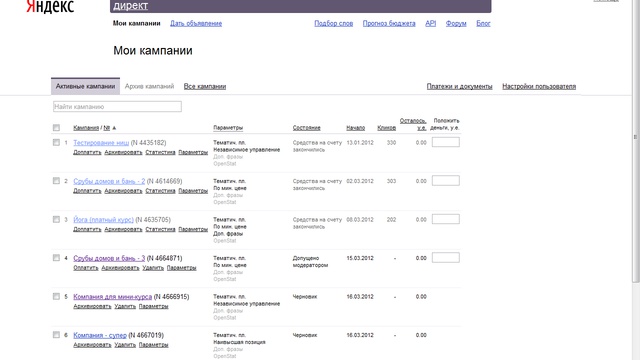Tick the checkbox for Йога (платный курс)
The width and height of the screenshot is (640, 360).
point(56,220)
